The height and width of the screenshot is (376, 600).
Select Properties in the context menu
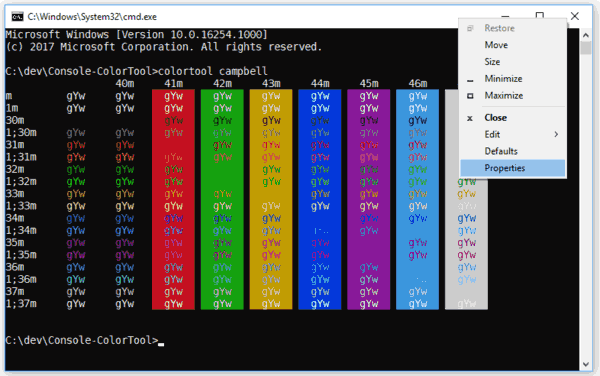pos(512,168)
